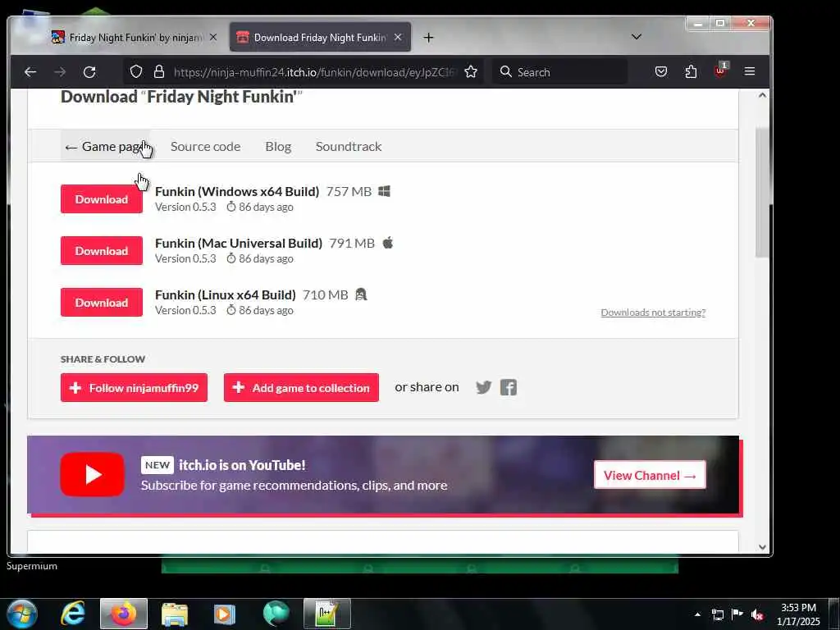Open the Firefox hamburger menu
This screenshot has width=840, height=630.
(750, 71)
